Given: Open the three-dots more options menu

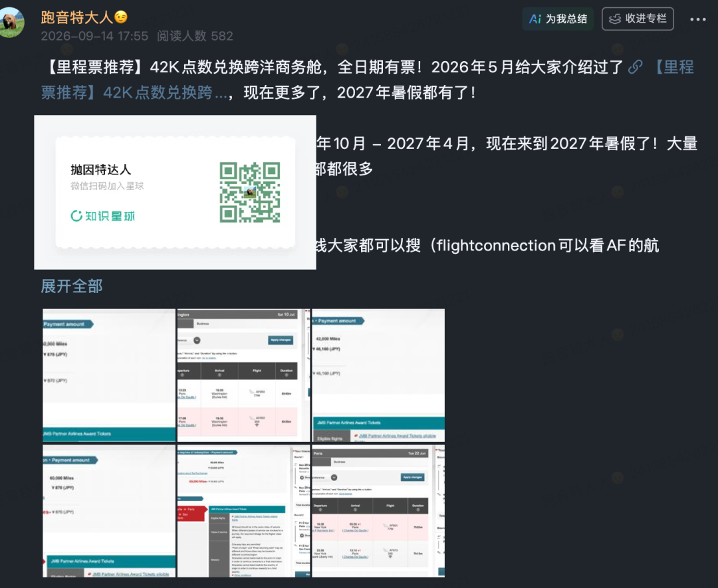Looking at the screenshot, I should (697, 20).
